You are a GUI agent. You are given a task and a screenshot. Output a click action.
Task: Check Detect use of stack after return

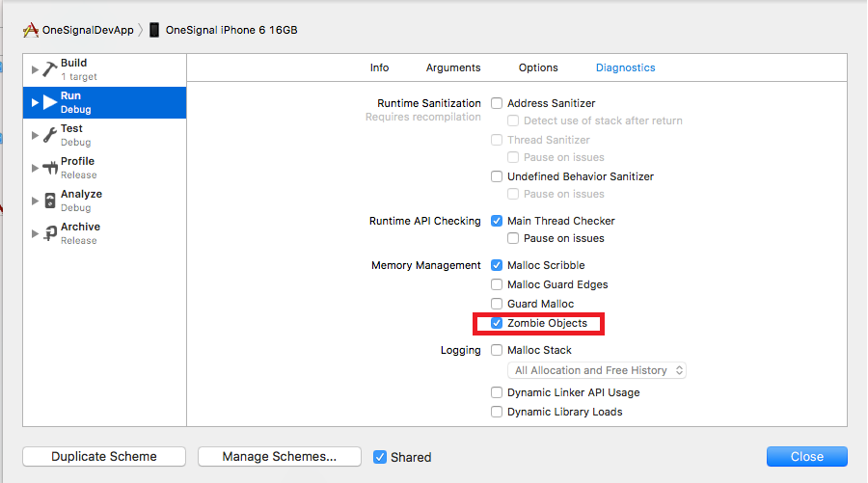513,121
